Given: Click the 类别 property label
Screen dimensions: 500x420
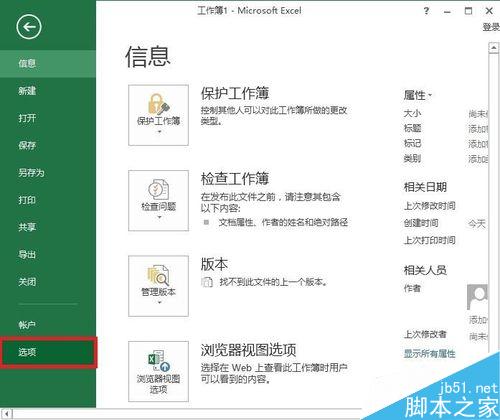Looking at the screenshot, I should pos(412,158).
